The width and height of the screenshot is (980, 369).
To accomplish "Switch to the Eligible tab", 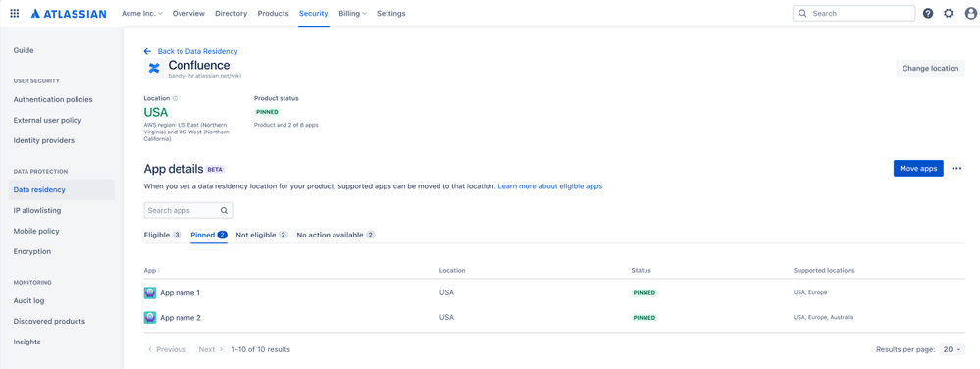I will pyautogui.click(x=163, y=236).
